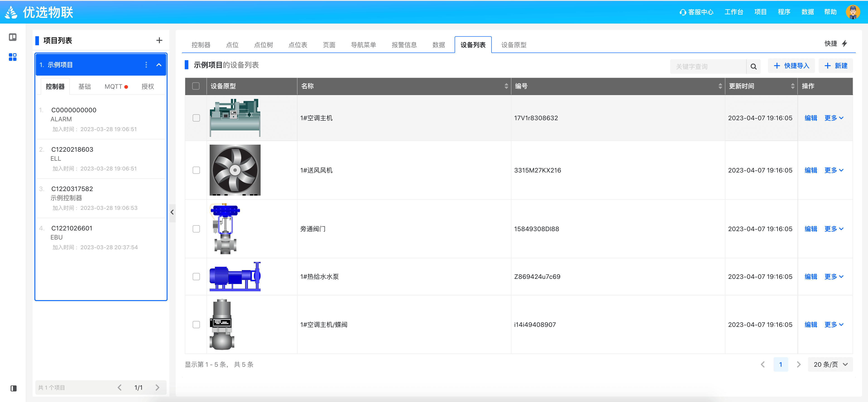Check the 1#热给水水泵 row checkbox
868x402 pixels.
click(196, 277)
